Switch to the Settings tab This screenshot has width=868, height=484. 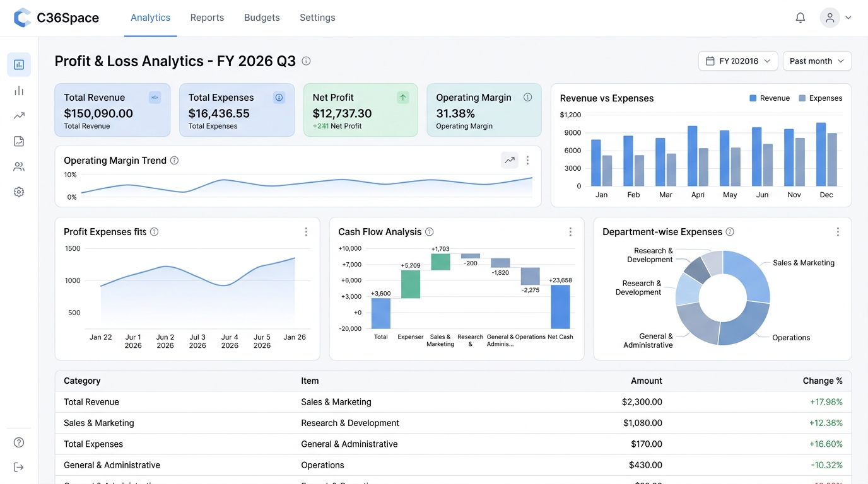(317, 18)
